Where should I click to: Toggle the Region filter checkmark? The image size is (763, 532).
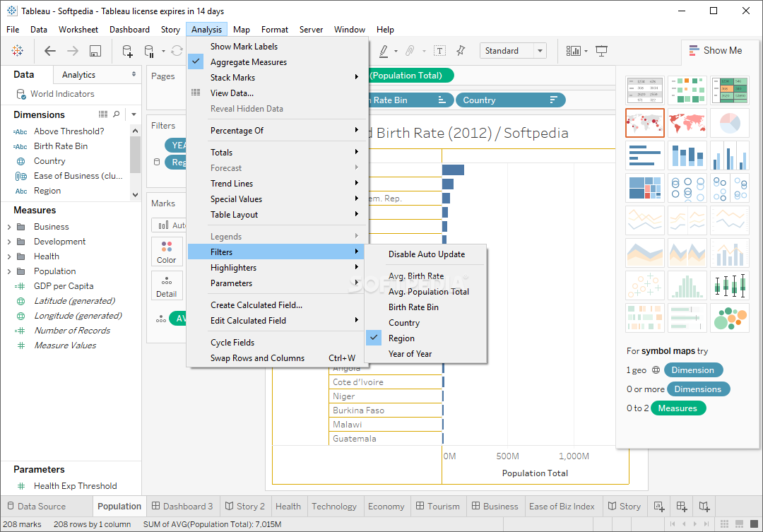[x=426, y=338]
